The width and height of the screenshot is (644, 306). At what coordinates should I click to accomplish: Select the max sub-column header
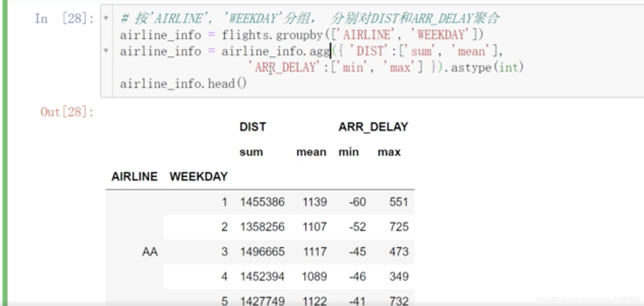tap(389, 152)
